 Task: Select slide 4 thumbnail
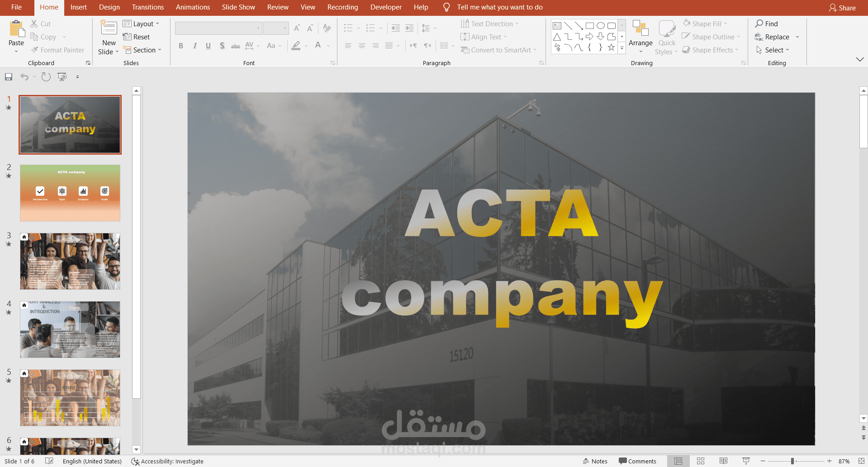point(70,330)
